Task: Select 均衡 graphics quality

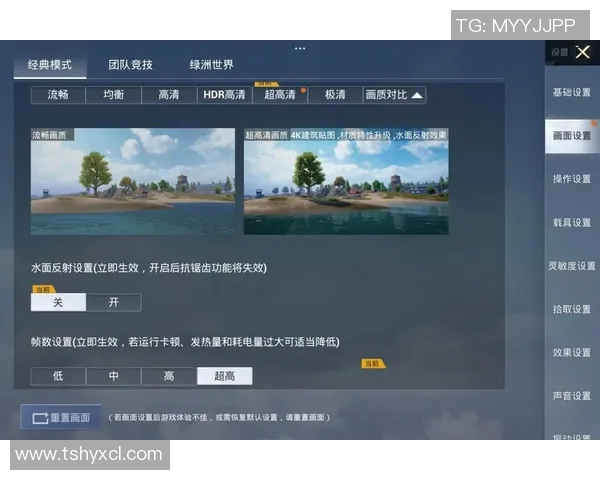Action: [114, 95]
